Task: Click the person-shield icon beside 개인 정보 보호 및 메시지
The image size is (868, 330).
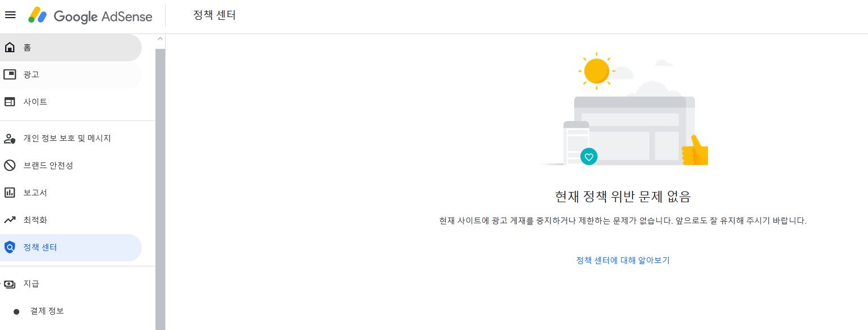Action: click(x=10, y=138)
